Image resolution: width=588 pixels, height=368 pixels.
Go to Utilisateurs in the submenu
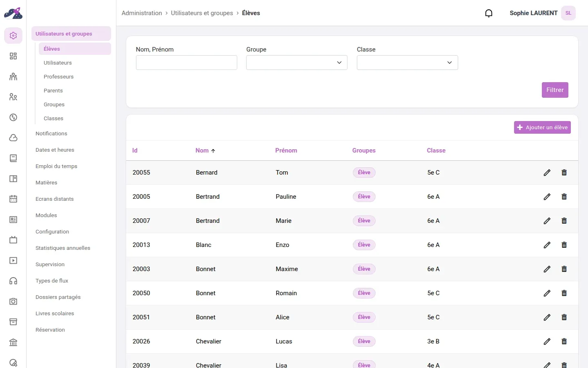[x=58, y=63]
